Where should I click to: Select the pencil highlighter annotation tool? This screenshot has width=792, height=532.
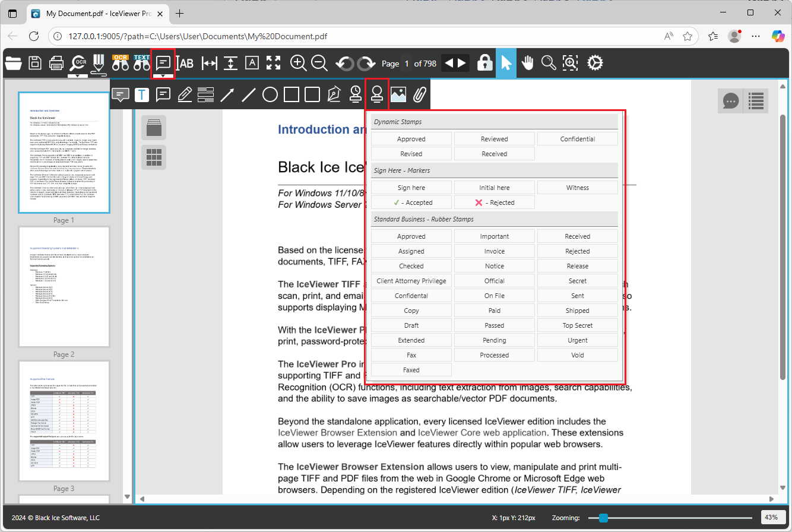(x=185, y=94)
